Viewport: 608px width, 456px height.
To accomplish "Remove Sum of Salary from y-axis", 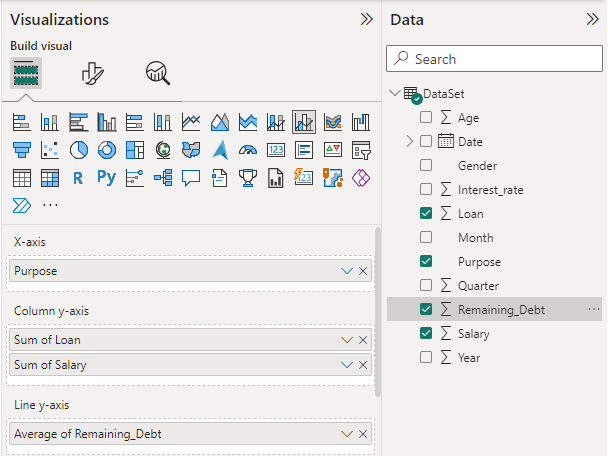I will 363,365.
